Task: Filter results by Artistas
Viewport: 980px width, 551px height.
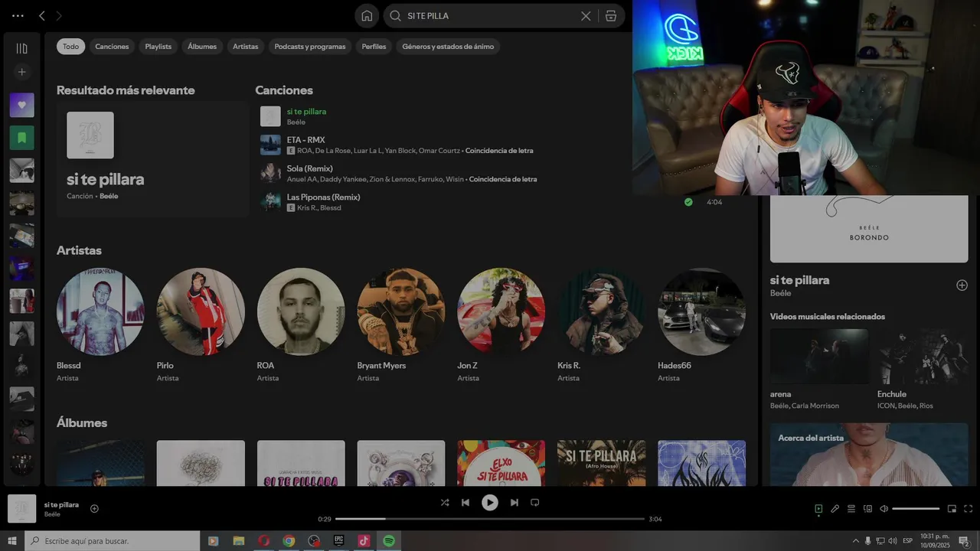Action: point(246,47)
